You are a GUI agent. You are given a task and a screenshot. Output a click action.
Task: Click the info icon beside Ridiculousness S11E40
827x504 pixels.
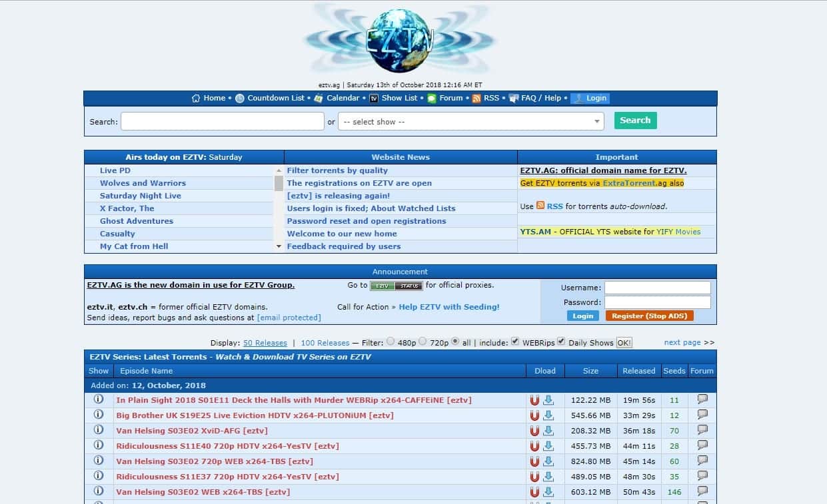[x=99, y=445]
